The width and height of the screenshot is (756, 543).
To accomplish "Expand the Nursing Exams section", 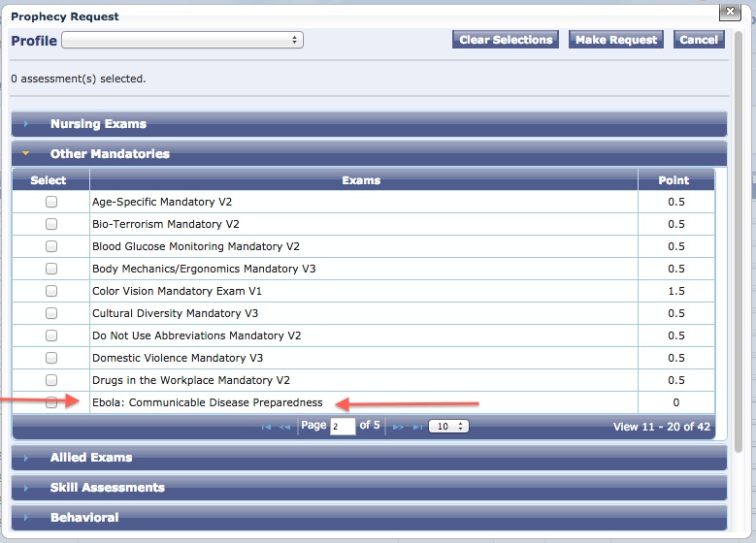I will [x=369, y=124].
